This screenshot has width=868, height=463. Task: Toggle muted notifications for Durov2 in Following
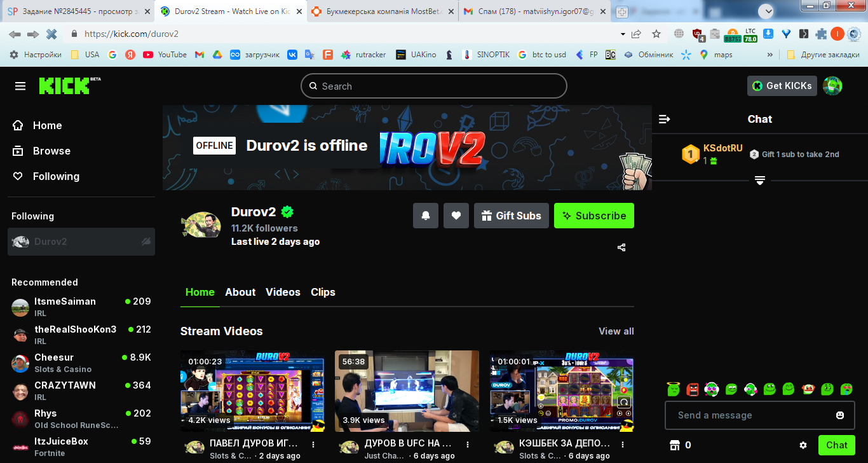[x=146, y=242]
